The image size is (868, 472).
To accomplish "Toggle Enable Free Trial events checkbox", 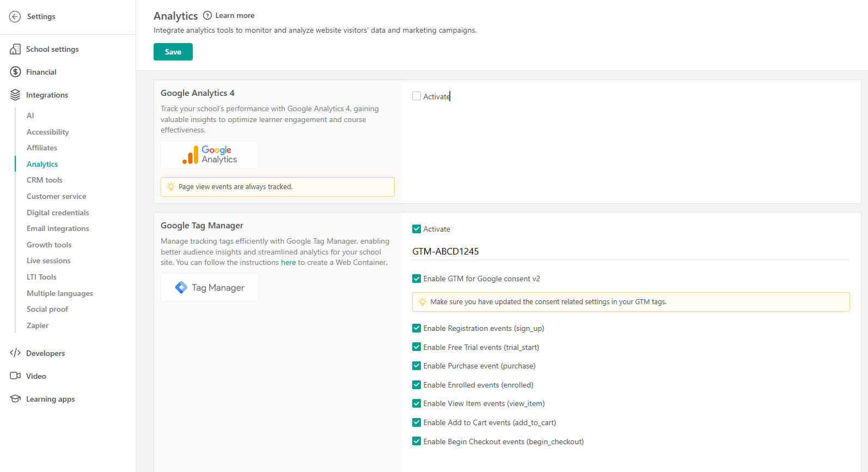I will [417, 347].
